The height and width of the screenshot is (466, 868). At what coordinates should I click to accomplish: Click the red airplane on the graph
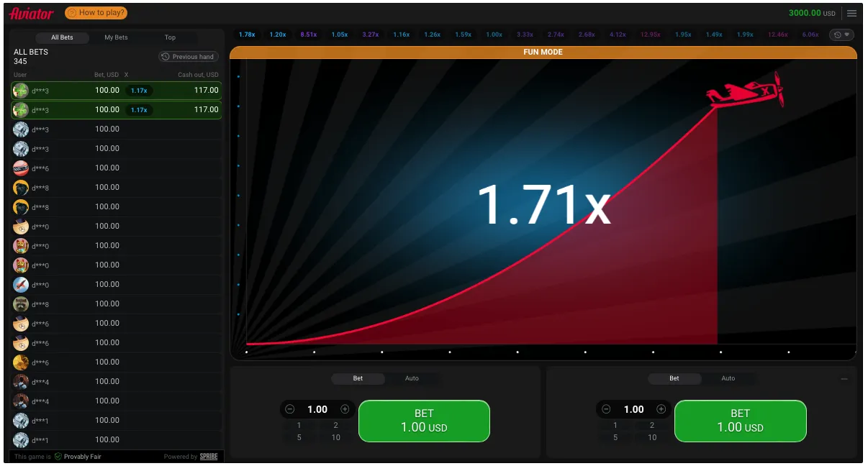[745, 92]
